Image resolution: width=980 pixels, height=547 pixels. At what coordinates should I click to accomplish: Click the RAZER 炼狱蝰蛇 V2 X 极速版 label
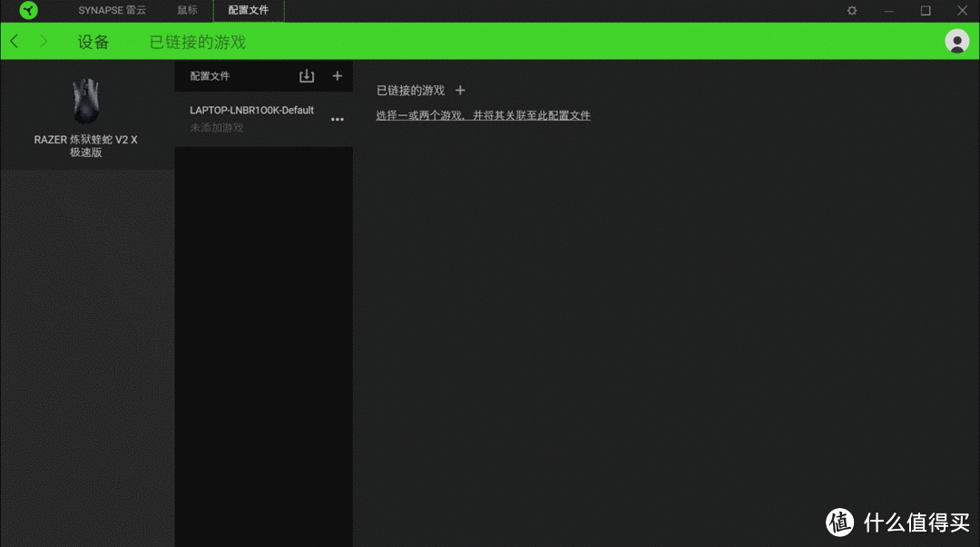[85, 146]
